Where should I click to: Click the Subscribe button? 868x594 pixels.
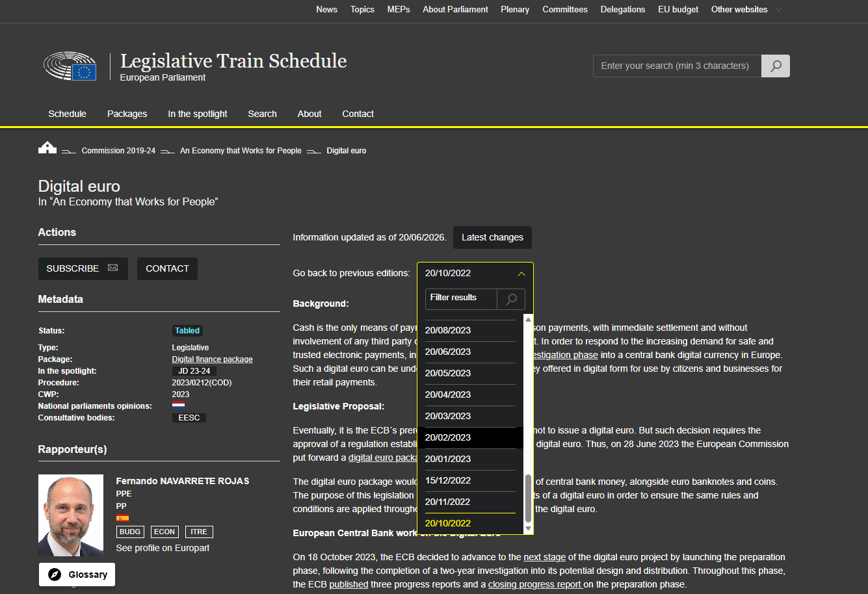coord(83,268)
